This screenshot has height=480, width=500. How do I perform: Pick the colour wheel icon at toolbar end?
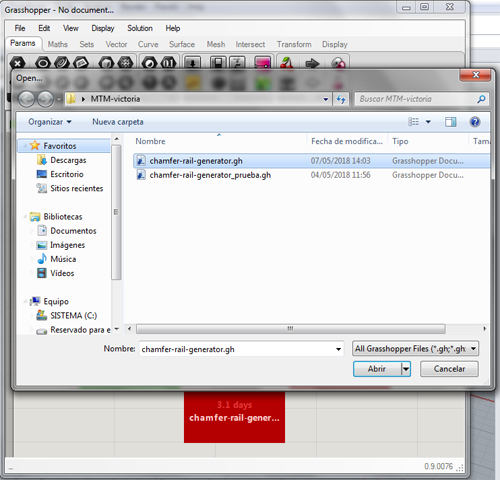[338, 63]
